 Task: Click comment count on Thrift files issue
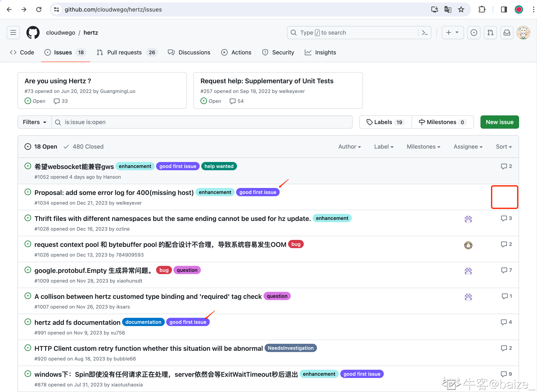[x=506, y=218]
